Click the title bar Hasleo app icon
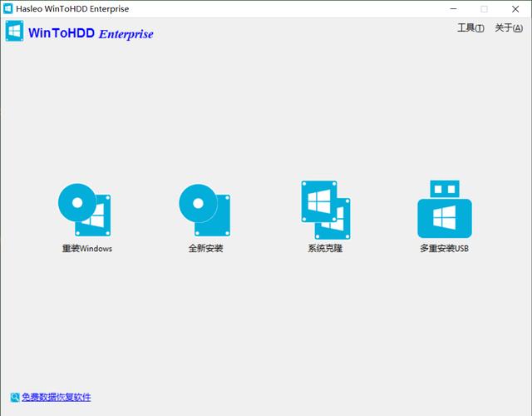Viewport: 532px width, 416px height. coord(7,8)
